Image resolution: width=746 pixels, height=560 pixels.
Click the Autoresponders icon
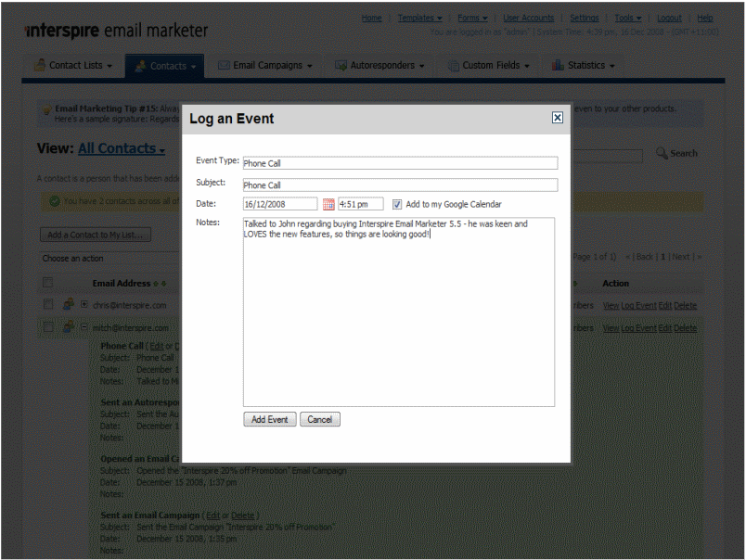click(341, 66)
